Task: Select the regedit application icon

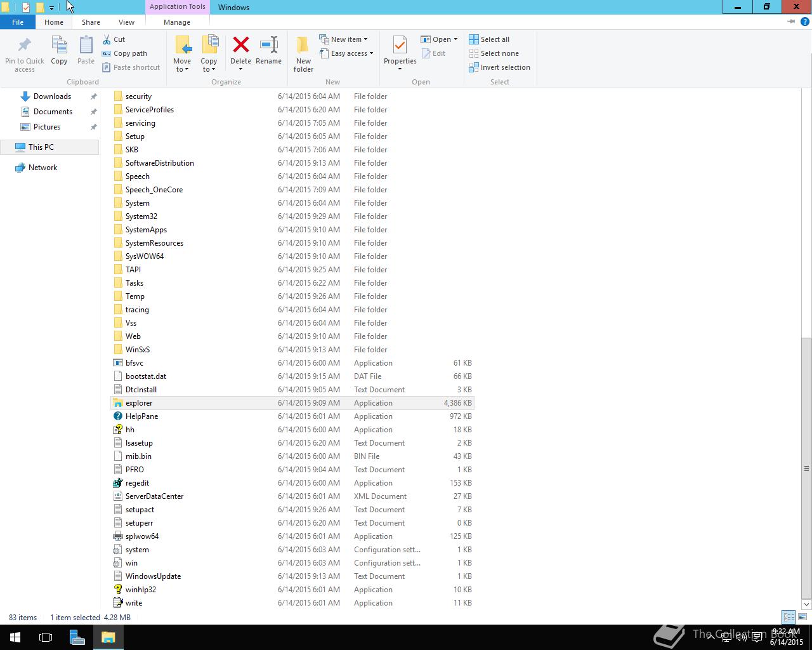Action: point(118,483)
